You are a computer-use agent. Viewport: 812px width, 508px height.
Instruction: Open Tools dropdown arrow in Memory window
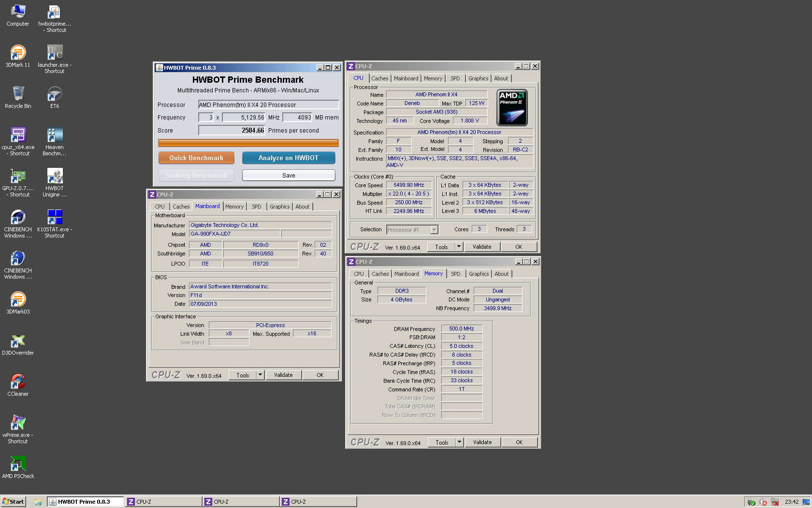[460, 442]
